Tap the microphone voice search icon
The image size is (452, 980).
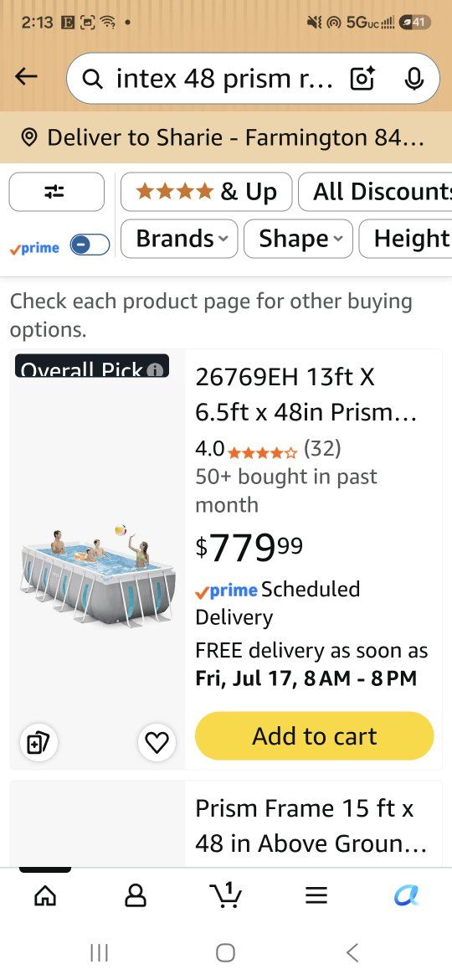point(413,79)
